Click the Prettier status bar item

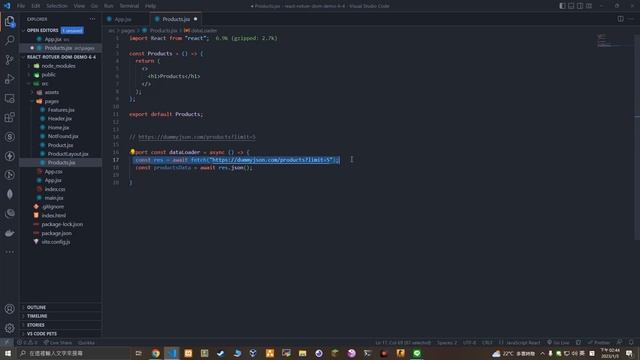pos(598,342)
